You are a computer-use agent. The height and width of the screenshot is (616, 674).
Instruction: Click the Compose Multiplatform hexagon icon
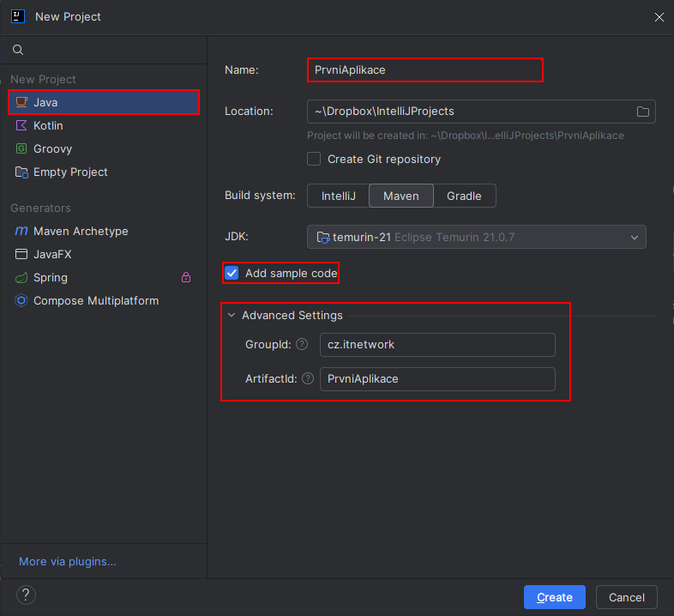click(x=21, y=300)
